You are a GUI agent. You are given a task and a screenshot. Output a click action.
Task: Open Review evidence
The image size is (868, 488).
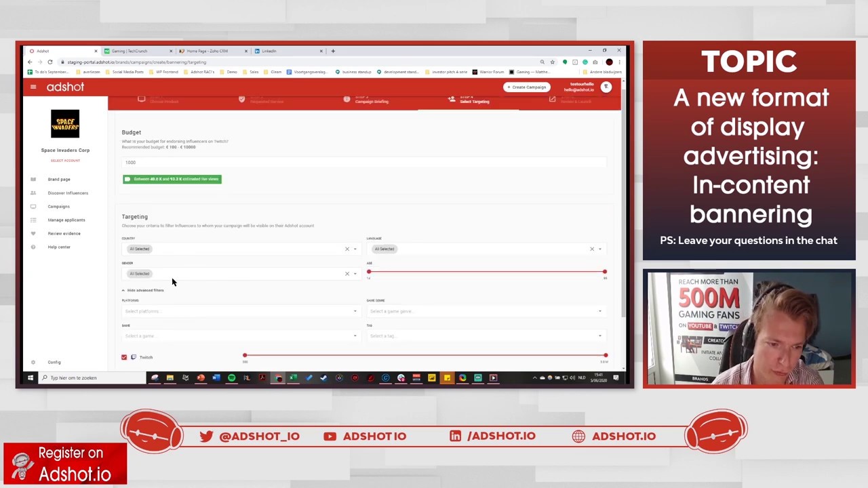click(64, 233)
